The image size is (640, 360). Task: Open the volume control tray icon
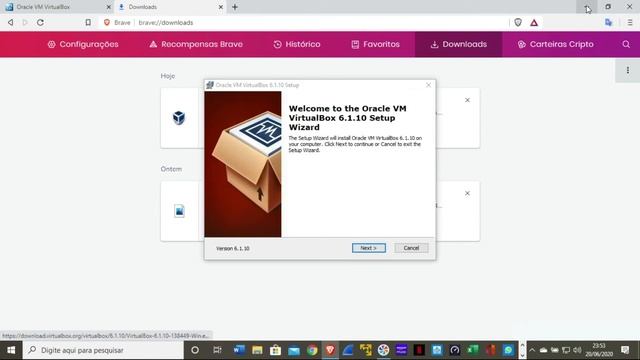point(577,350)
